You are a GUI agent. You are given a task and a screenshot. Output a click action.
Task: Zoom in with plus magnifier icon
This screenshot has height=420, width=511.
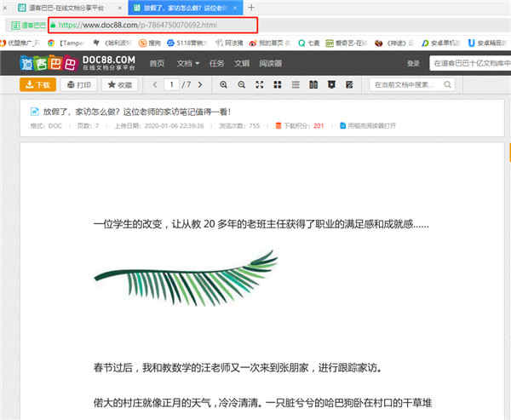pos(223,85)
